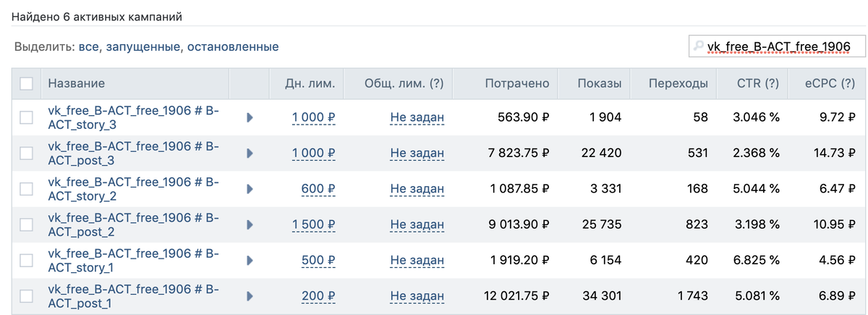Click the magnifier icon in search field
Screen dimensions: 868x315
coord(699,46)
